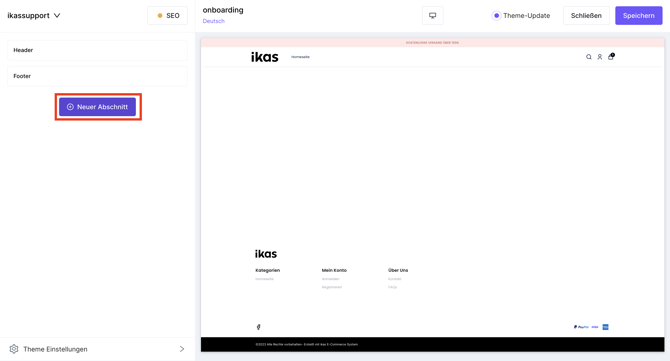670x361 pixels.
Task: Click Kontakt link under Über Uns
Action: 394,279
